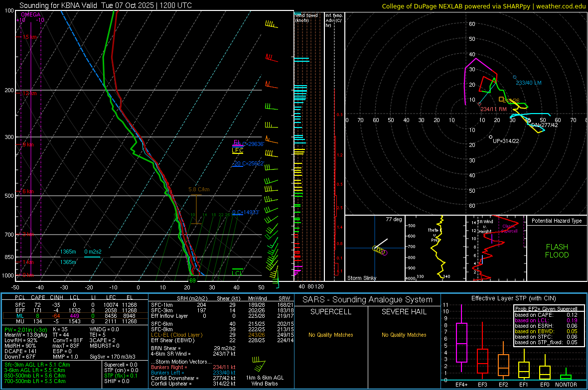Screen dimensions: 588x390
Task: Click the 77 deg slinky tilt value
Action: click(x=394, y=219)
